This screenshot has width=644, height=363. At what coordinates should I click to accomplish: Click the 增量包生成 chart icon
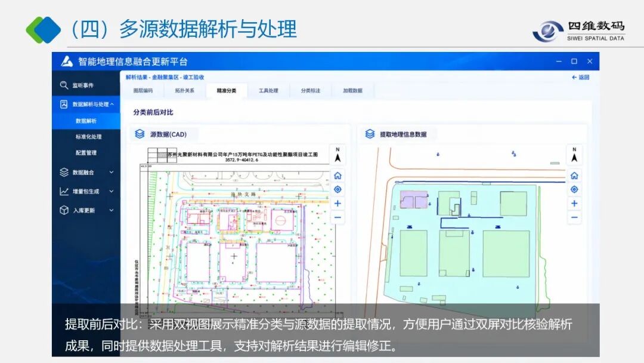pyautogui.click(x=64, y=192)
